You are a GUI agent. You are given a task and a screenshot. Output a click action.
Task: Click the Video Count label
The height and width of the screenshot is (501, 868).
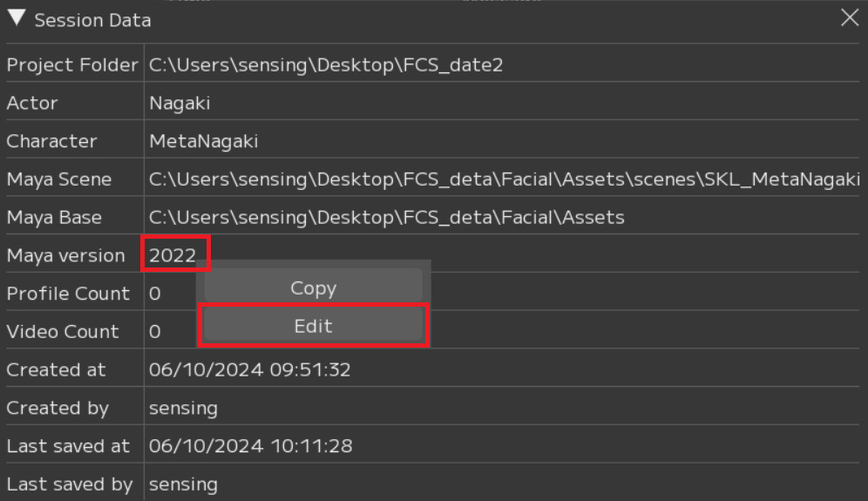point(63,332)
